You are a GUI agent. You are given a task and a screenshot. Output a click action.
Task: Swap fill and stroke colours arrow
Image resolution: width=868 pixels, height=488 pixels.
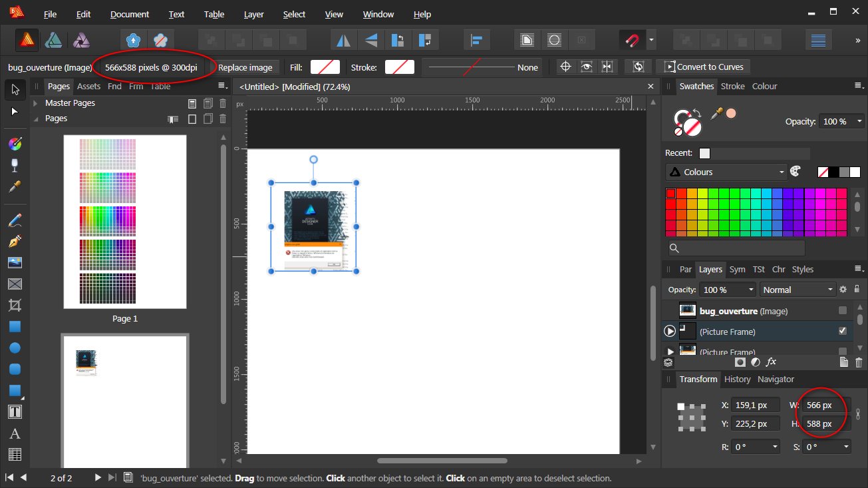click(698, 113)
